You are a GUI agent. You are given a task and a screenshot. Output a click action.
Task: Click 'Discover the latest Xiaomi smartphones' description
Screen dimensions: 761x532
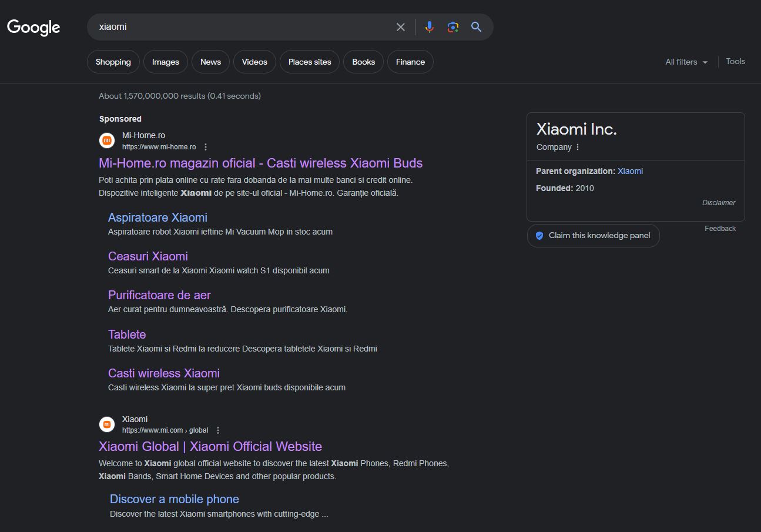click(219, 514)
